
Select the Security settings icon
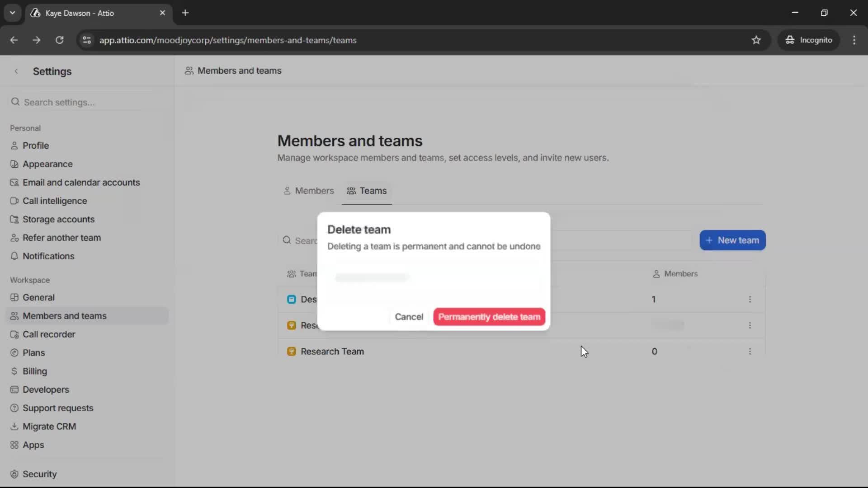(14, 474)
